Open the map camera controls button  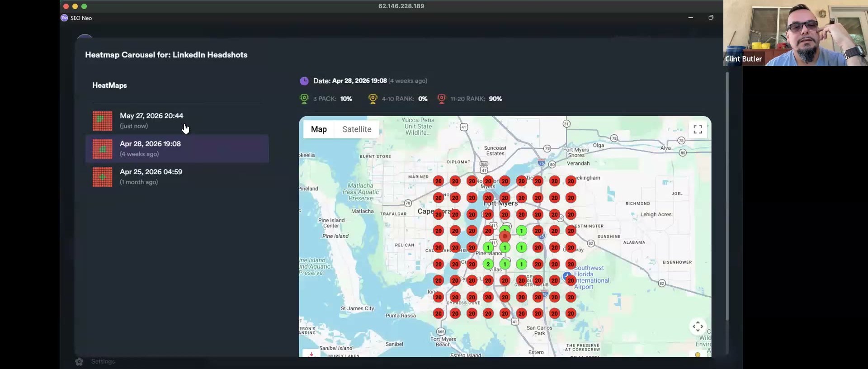(x=698, y=326)
